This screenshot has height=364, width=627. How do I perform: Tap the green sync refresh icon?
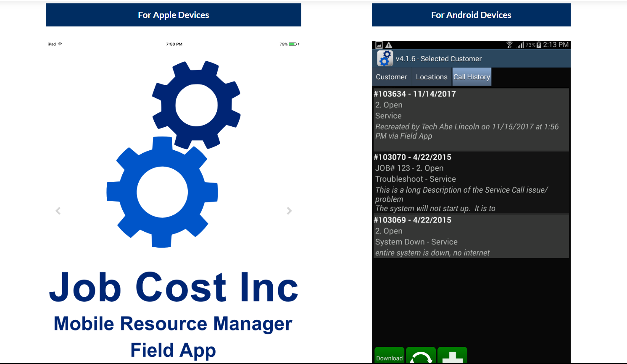(x=421, y=357)
